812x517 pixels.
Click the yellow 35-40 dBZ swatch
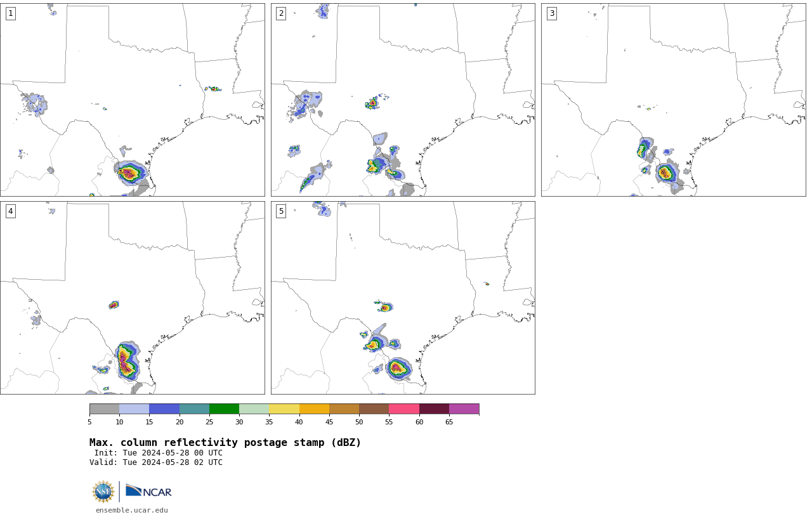(x=284, y=409)
